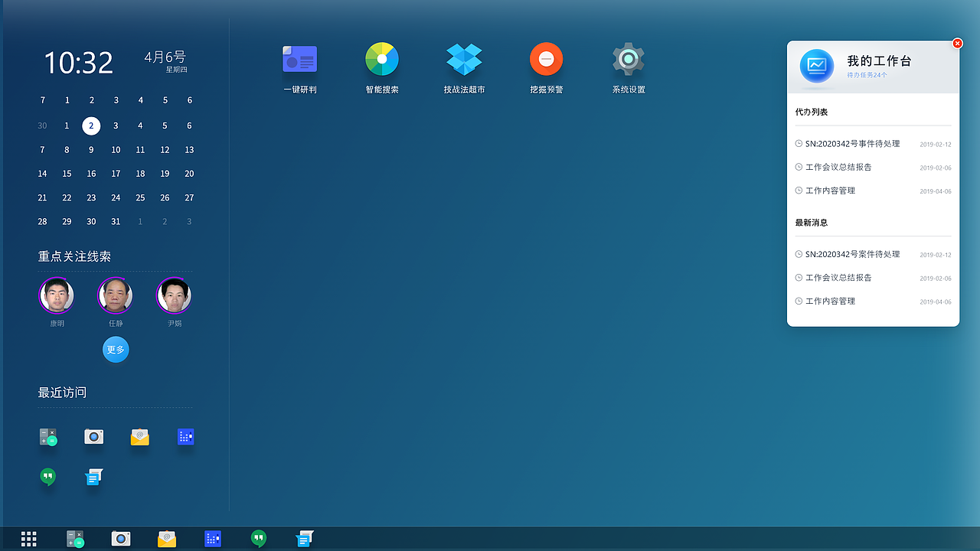This screenshot has width=980, height=551.
Task: Open 工作内容管理 under 代办列表
Action: pyautogui.click(x=873, y=191)
